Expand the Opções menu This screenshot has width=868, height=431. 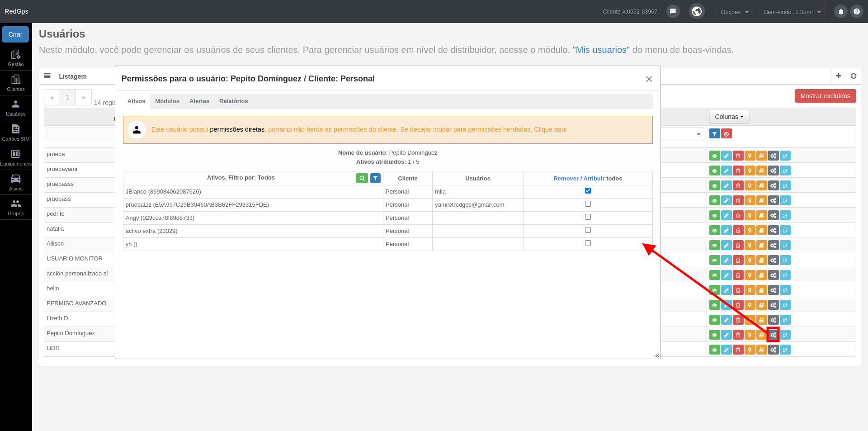[735, 12]
